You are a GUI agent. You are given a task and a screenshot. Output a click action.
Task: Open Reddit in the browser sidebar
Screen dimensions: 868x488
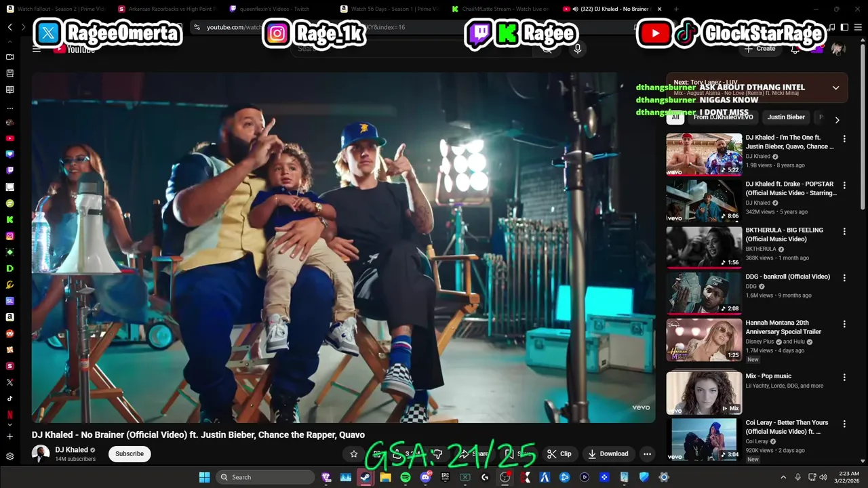pyautogui.click(x=9, y=333)
